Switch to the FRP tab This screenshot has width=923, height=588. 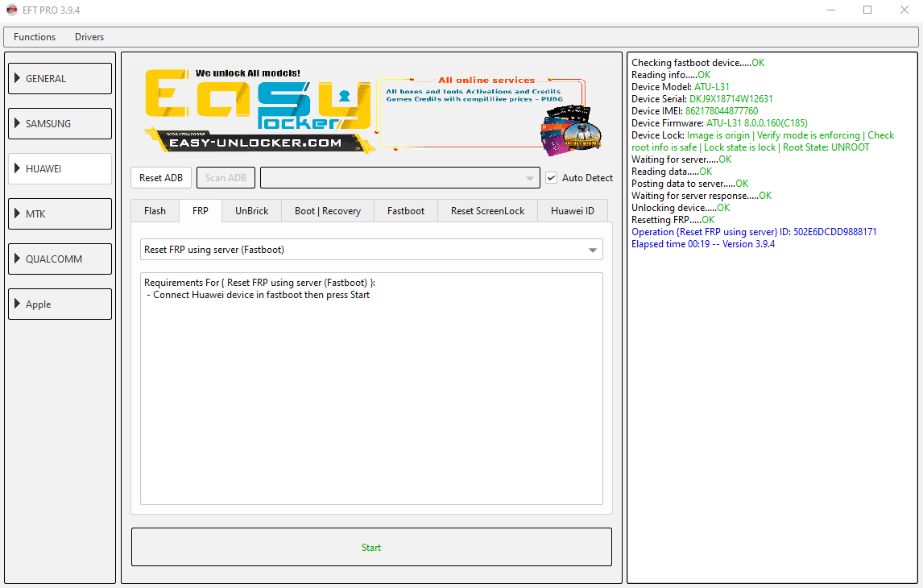(x=200, y=211)
